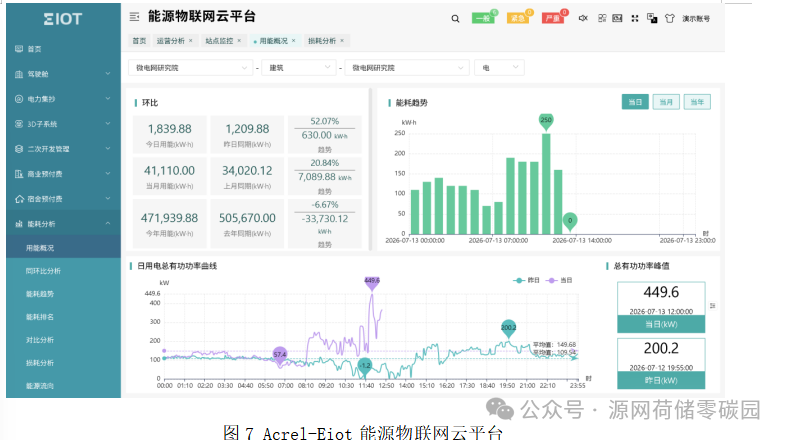Open the 电 energy type dropdown
Screen dimensions: 785x440
click(x=499, y=68)
